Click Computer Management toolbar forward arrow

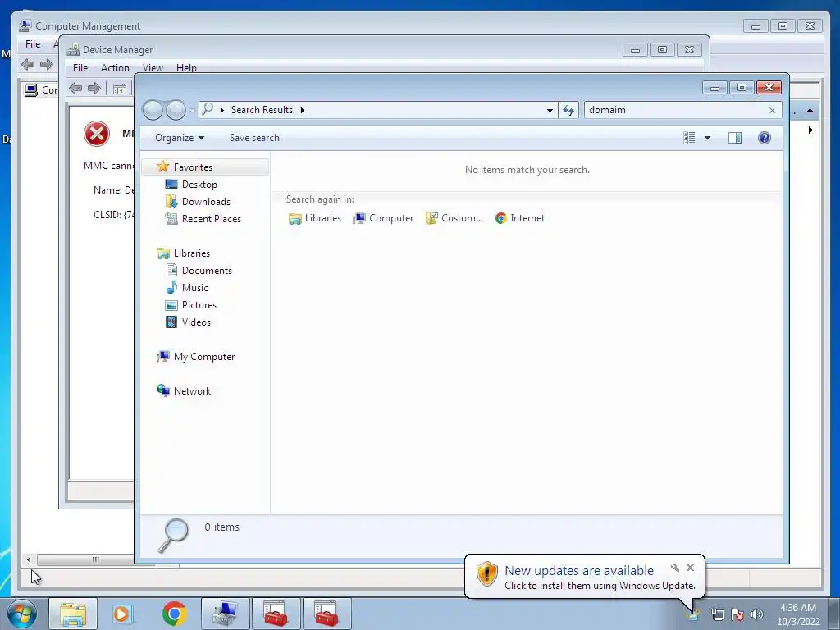pos(47,65)
